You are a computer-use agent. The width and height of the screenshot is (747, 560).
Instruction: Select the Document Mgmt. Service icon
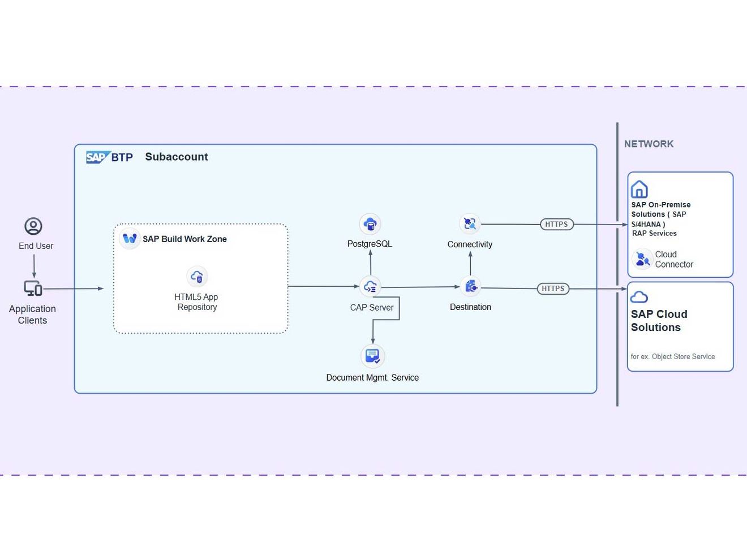click(x=372, y=356)
